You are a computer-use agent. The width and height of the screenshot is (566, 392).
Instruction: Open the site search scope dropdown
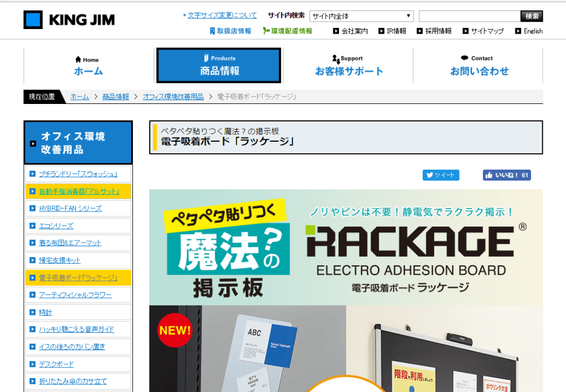361,16
